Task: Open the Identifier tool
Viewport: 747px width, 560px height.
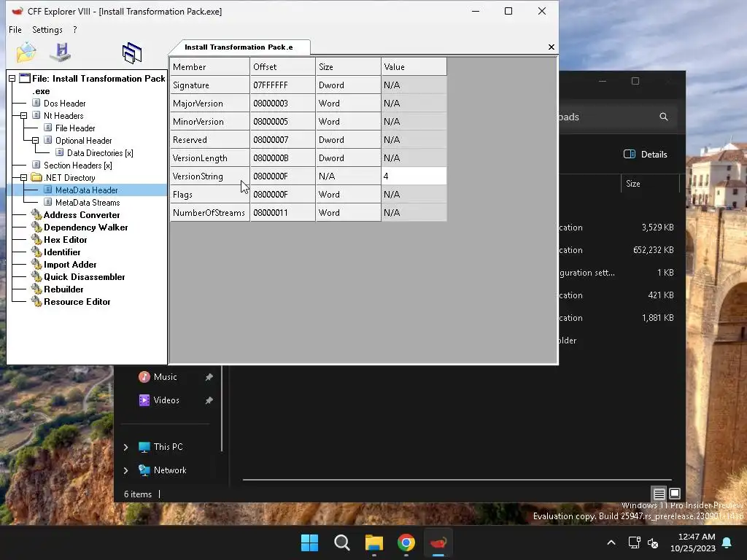Action: point(62,252)
